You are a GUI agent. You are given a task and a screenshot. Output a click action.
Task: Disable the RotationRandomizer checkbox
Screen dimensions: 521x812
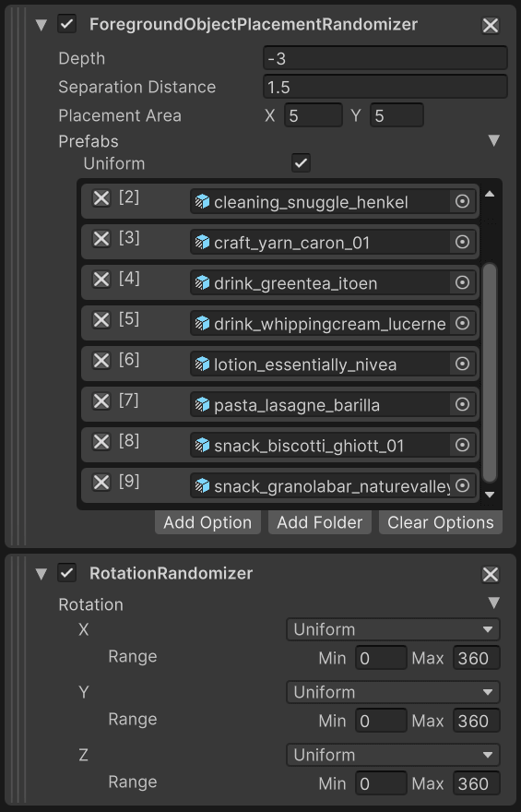point(66,573)
